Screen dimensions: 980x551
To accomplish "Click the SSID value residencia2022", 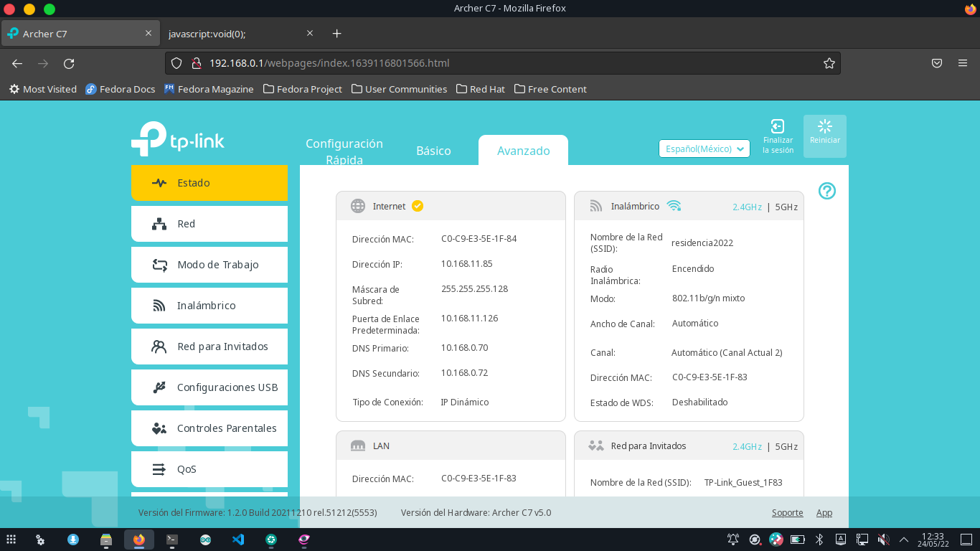I will (x=702, y=242).
